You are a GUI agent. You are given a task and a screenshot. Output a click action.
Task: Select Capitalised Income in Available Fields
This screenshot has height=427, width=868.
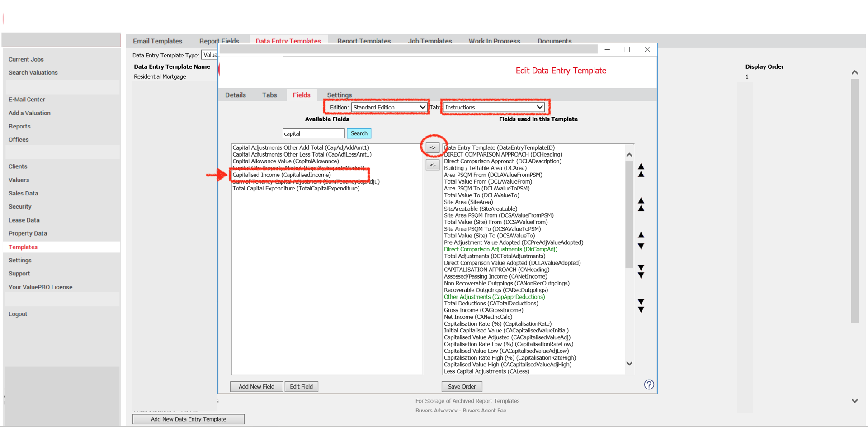click(x=282, y=175)
